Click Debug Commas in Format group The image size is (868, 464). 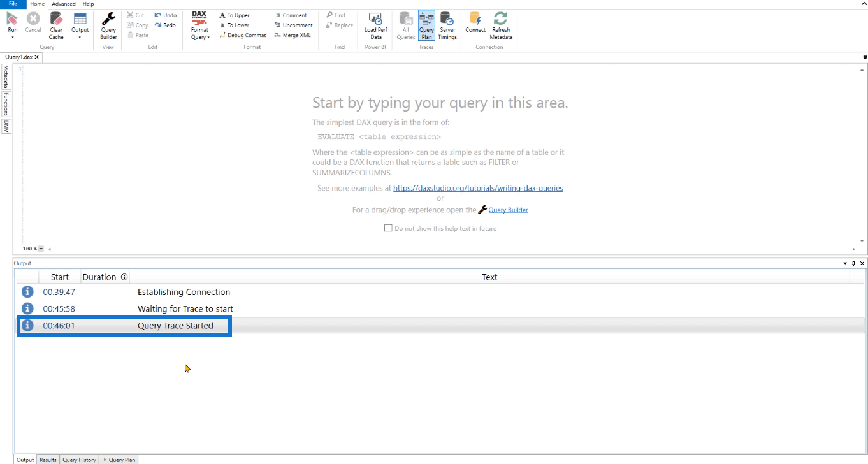point(243,35)
